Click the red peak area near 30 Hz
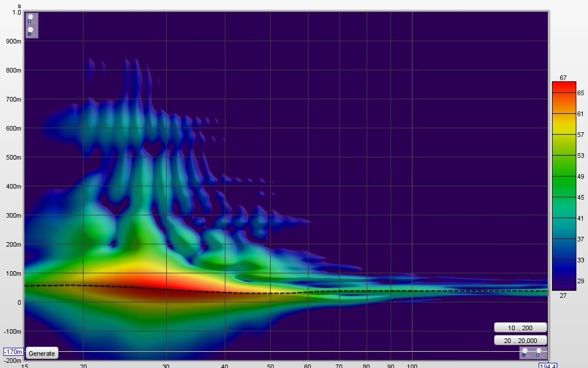The height and width of the screenshot is (368, 588). click(165, 287)
